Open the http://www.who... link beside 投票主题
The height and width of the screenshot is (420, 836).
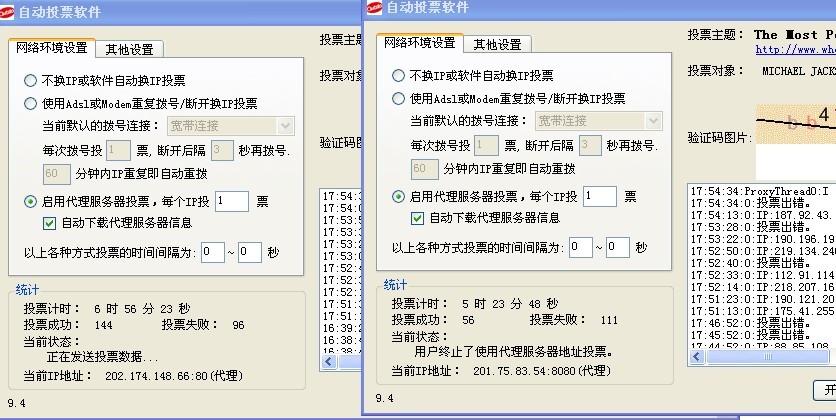(795, 48)
